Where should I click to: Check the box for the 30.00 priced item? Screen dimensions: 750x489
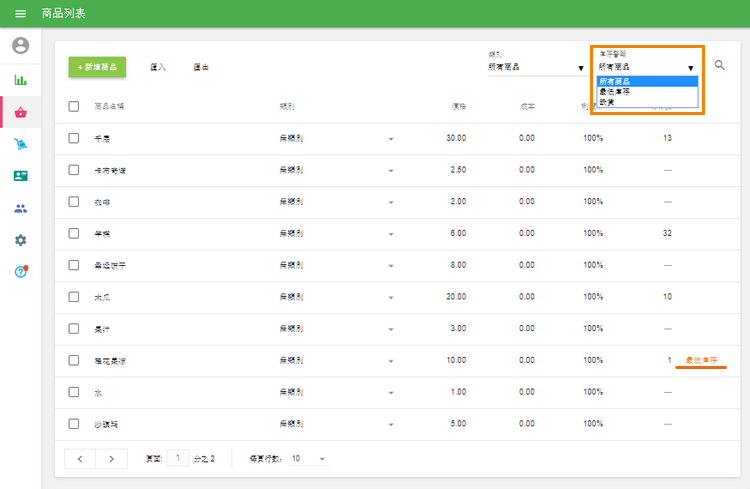click(74, 138)
